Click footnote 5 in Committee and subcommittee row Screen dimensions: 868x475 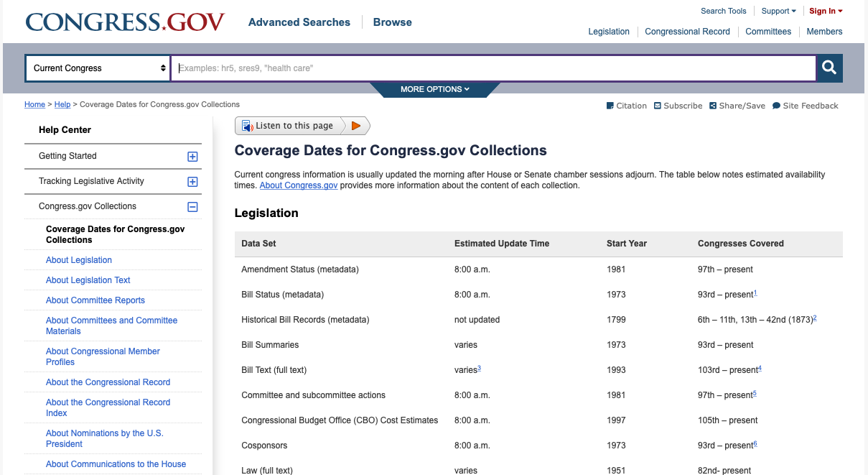(x=755, y=394)
